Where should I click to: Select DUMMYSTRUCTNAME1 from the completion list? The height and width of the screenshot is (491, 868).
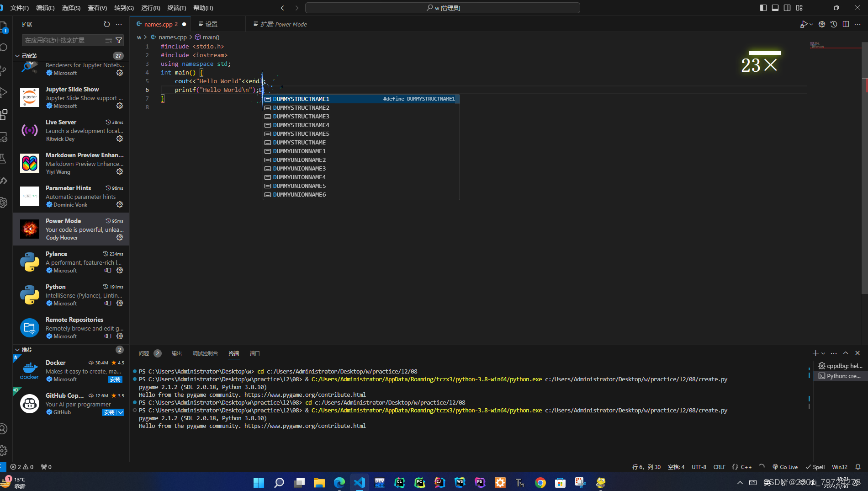tap(301, 99)
